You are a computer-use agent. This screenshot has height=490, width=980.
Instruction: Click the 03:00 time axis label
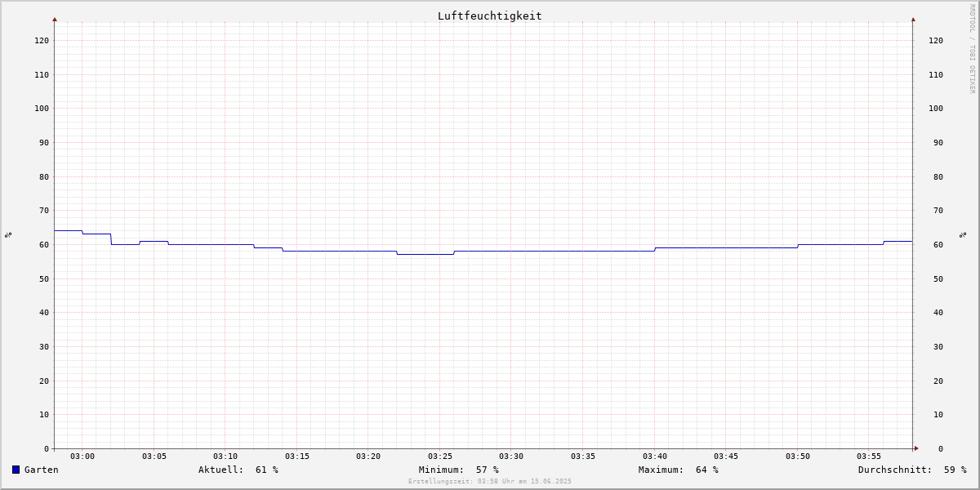[82, 456]
